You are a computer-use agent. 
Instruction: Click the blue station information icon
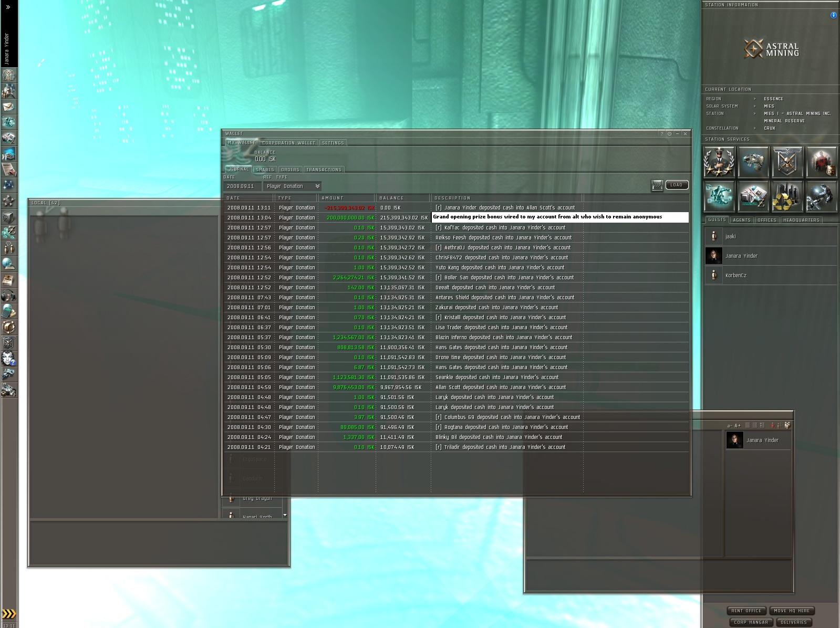coord(833,15)
